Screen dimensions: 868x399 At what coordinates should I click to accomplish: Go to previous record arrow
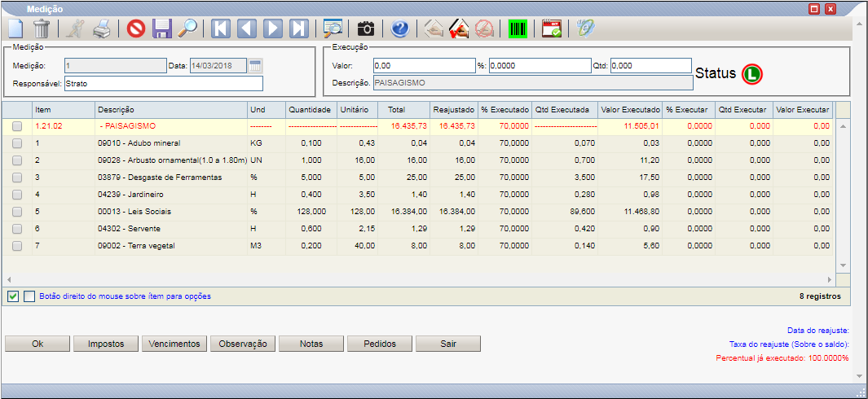(247, 28)
